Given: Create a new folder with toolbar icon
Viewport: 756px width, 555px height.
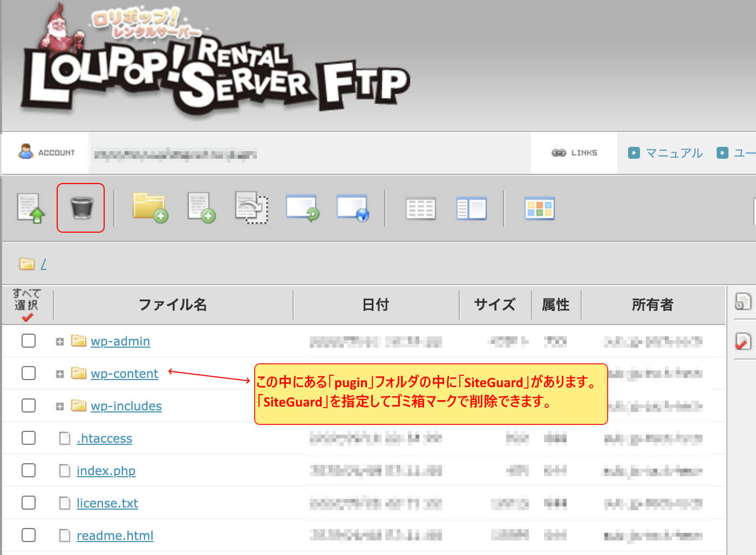Looking at the screenshot, I should pyautogui.click(x=150, y=208).
